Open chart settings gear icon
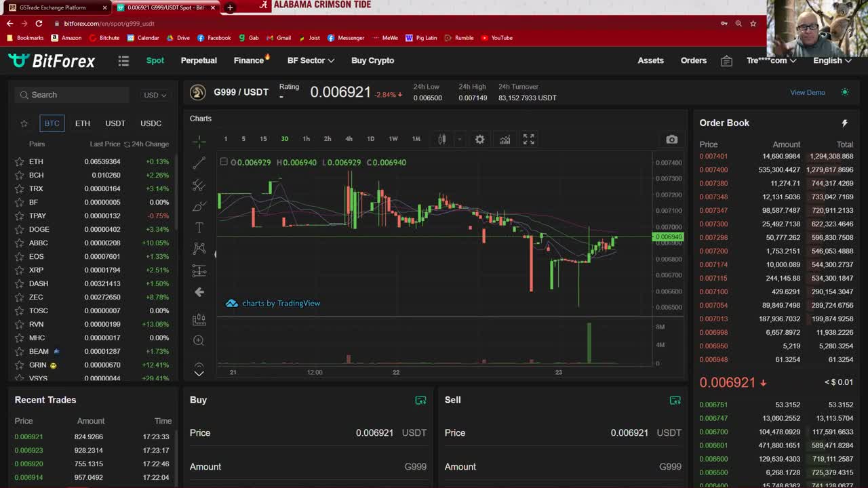This screenshot has height=488, width=868. tap(479, 139)
